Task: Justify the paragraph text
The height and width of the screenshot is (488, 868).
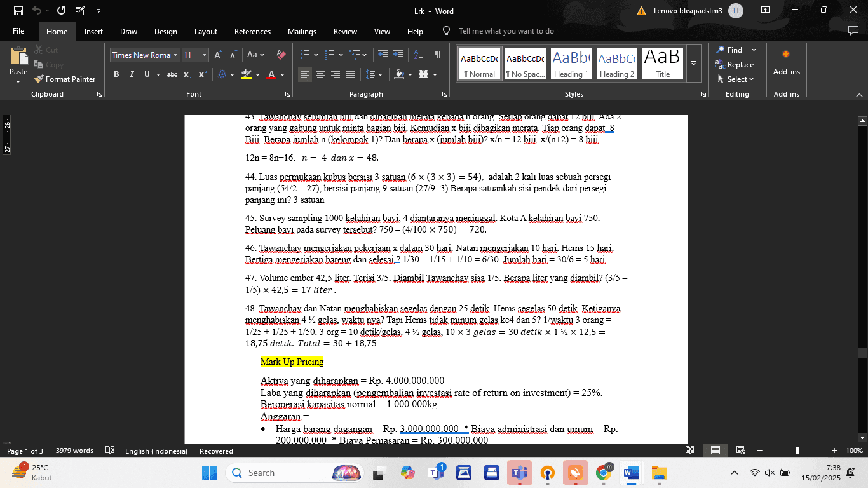Action: tap(351, 74)
